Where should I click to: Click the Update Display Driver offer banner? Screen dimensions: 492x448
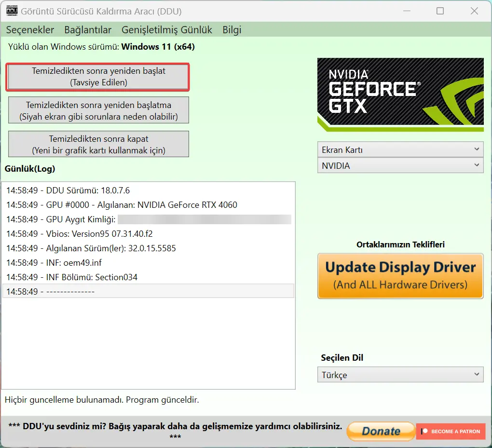pos(400,276)
